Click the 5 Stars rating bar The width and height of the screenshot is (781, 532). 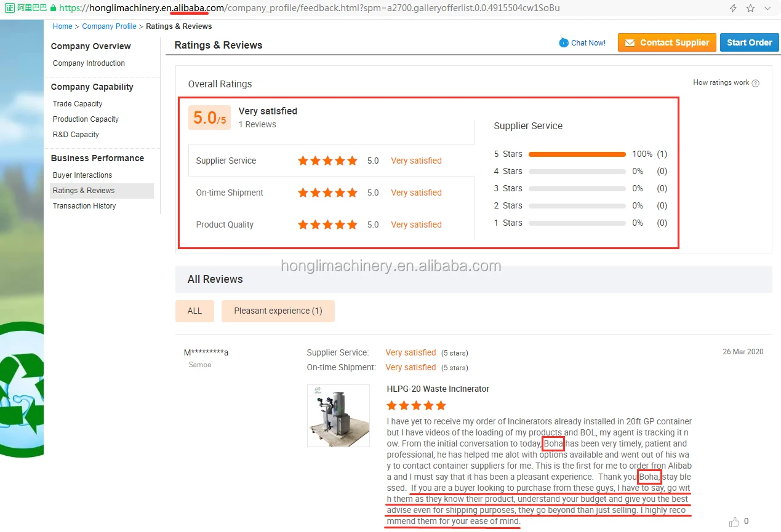[x=577, y=154]
